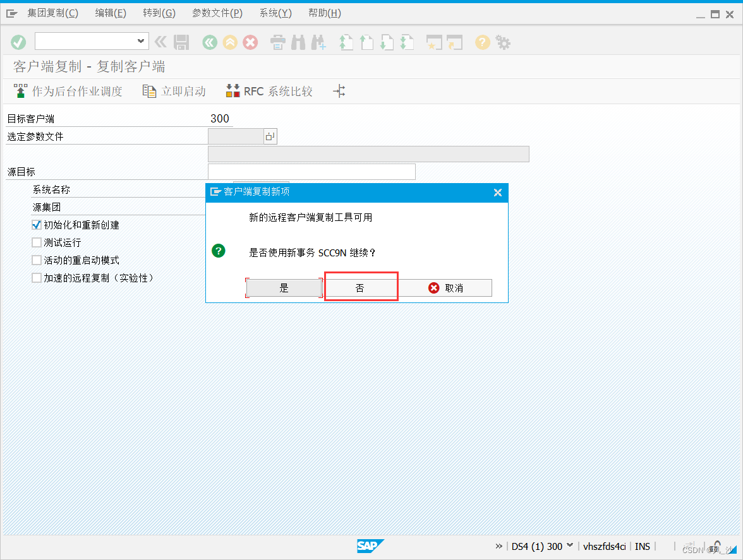Open the 集团复制(C) menu
The image size is (743, 560).
(x=52, y=13)
